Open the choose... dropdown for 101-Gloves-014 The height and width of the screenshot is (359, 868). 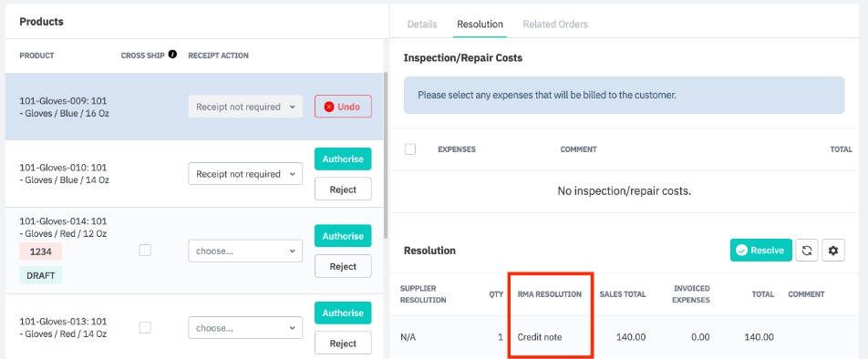(x=245, y=251)
